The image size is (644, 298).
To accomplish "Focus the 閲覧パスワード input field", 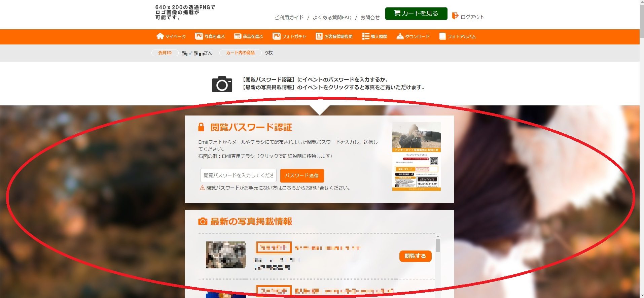I will coord(238,175).
